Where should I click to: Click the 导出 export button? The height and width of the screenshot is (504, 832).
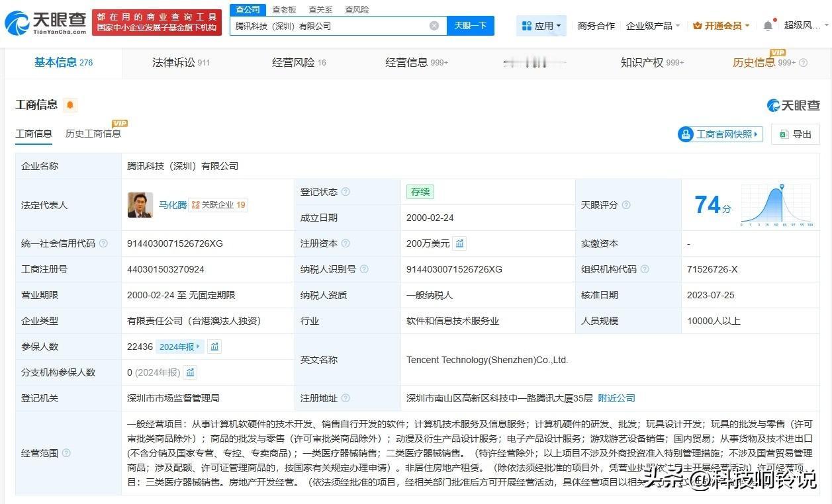tap(796, 134)
